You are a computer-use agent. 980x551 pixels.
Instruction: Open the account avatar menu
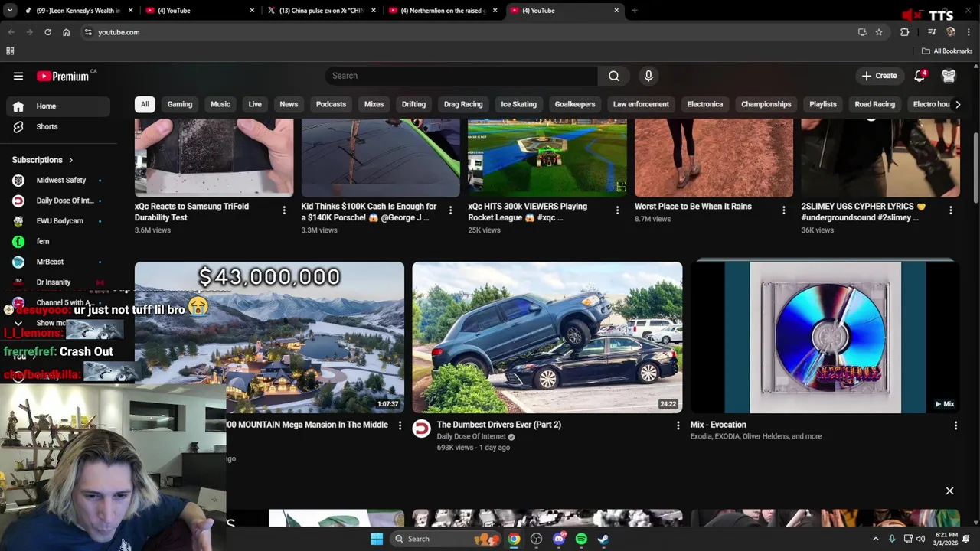point(949,76)
